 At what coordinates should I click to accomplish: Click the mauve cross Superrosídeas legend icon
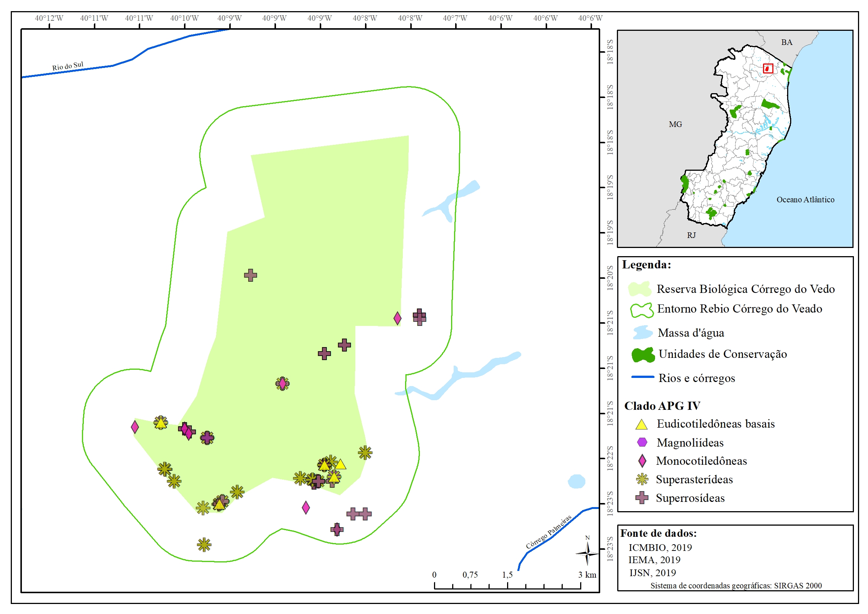pos(642,498)
